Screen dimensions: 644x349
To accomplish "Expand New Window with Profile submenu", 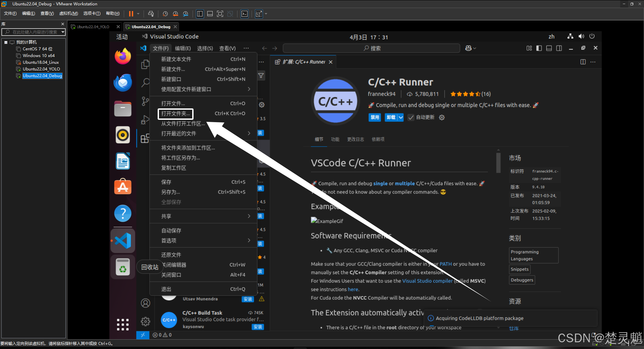I will (x=249, y=89).
